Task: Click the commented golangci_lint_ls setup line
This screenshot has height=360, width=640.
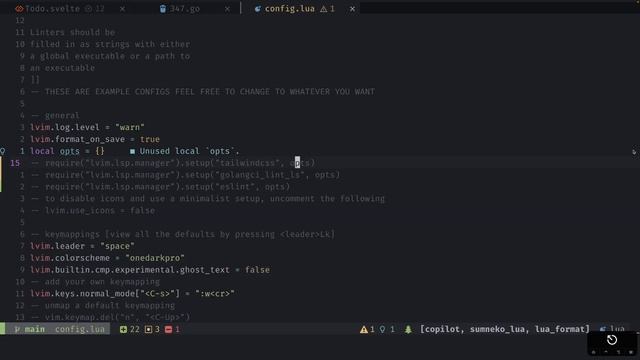Action: [185, 175]
